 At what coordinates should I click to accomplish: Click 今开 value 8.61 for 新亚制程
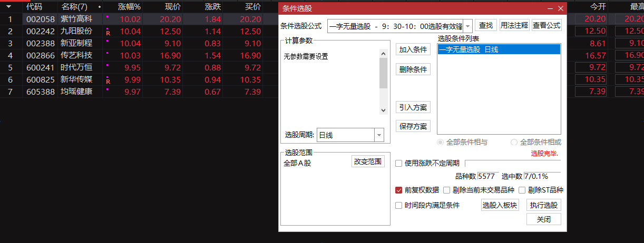coord(598,43)
